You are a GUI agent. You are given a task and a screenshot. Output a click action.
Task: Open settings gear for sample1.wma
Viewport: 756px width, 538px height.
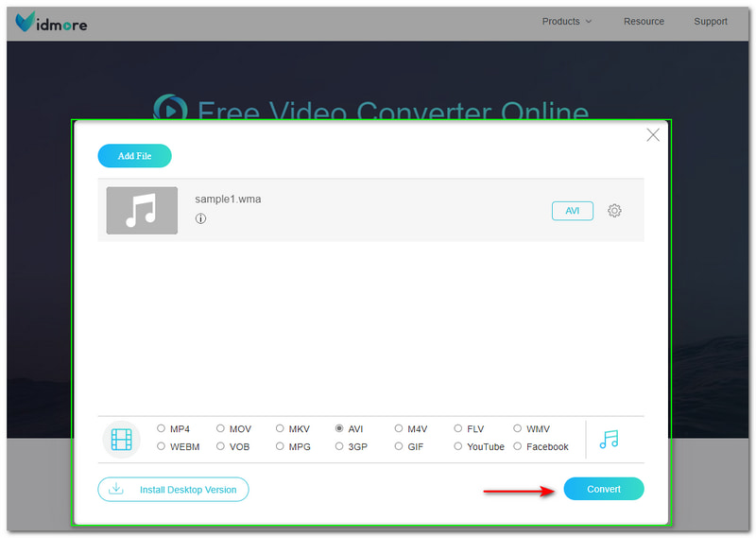614,211
